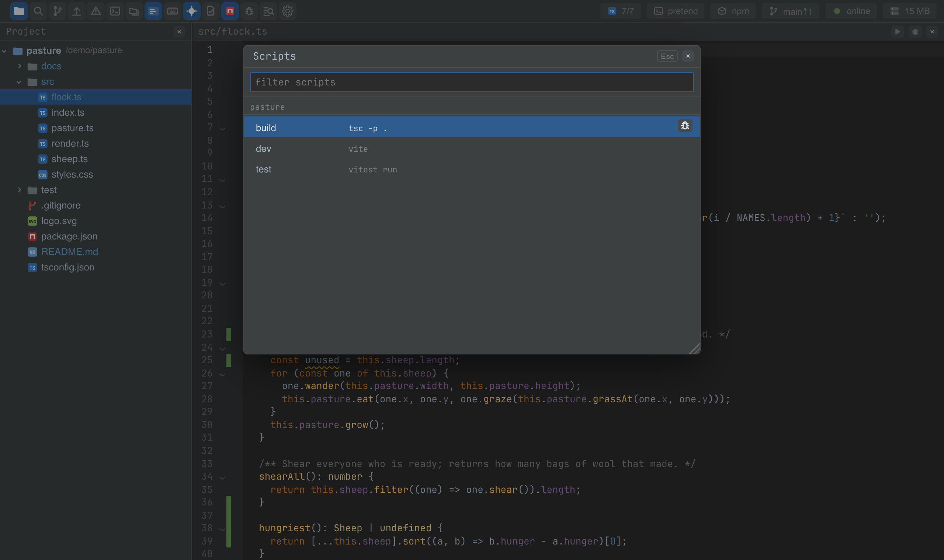Click the TS 7/7 status indicator

(x=621, y=11)
